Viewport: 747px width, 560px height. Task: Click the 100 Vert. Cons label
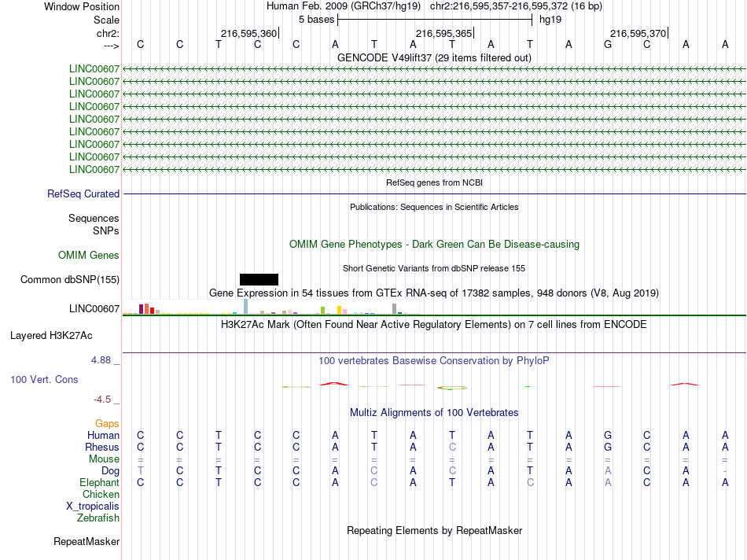click(x=44, y=380)
